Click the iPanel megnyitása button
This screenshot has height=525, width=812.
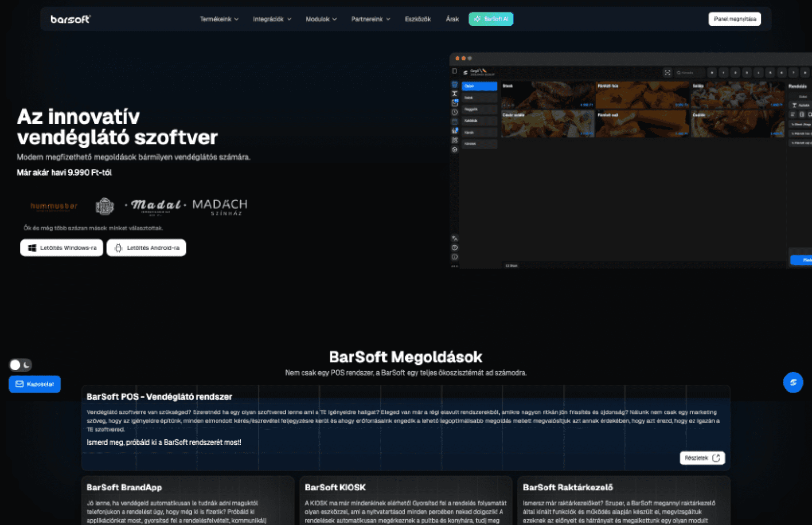(x=735, y=19)
